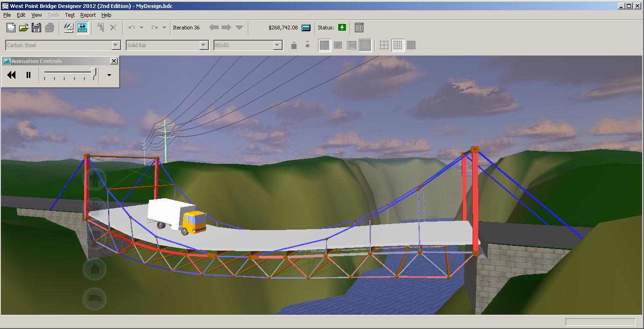Select the medium grid spacing icon
The height and width of the screenshot is (329, 644).
click(397, 45)
